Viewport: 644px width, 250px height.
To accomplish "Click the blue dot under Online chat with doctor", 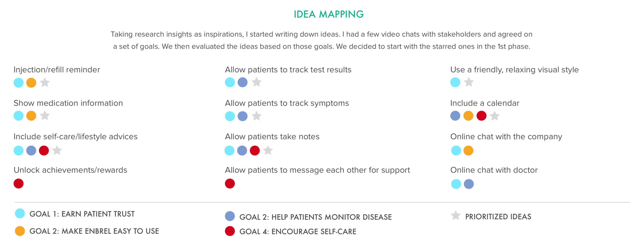I will point(469,184).
